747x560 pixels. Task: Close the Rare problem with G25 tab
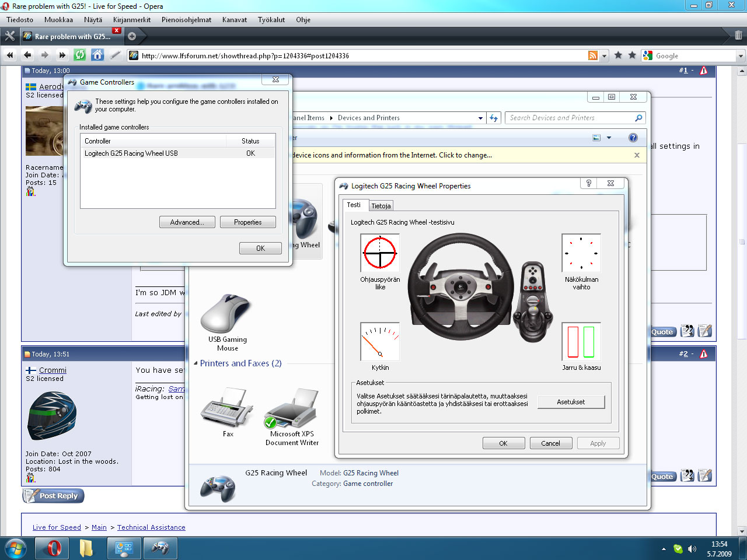pyautogui.click(x=117, y=30)
